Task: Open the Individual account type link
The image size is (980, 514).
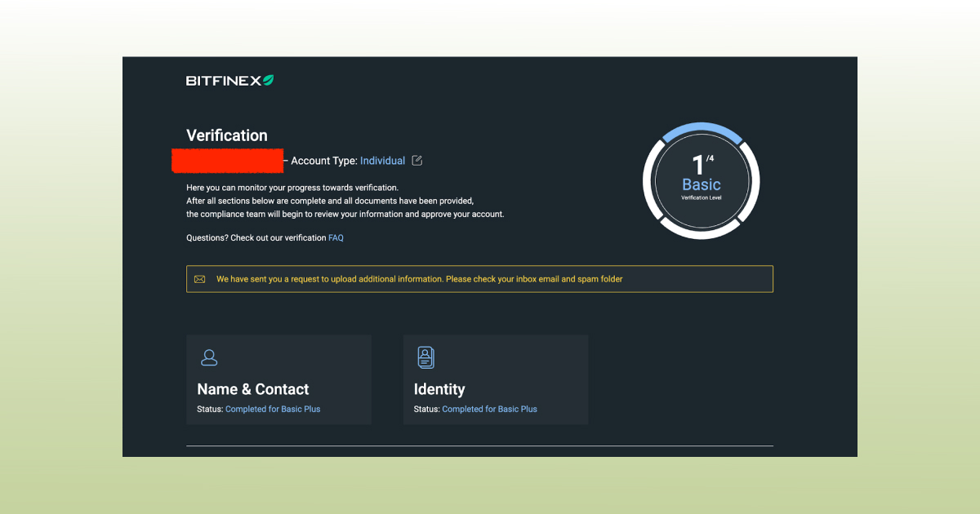Action: (x=383, y=161)
